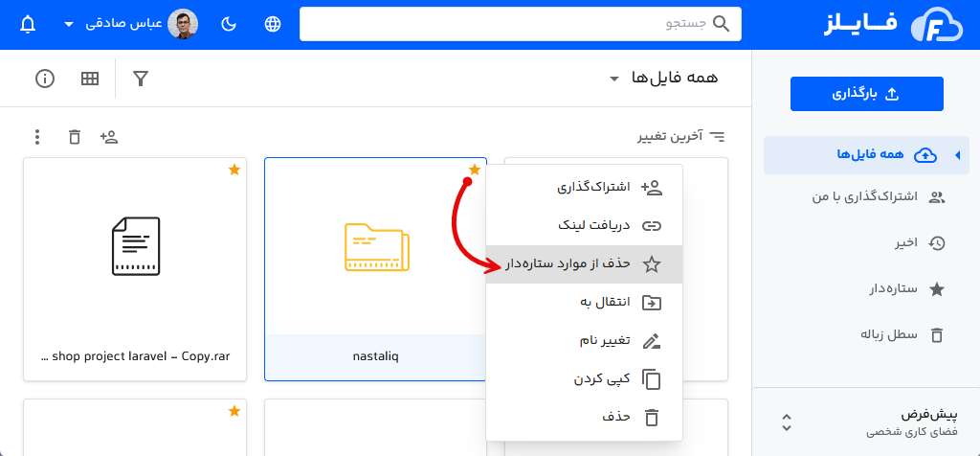This screenshot has height=456, width=980.
Task: Open ستاره‌دار starred sidebar item
Action: pos(907,289)
